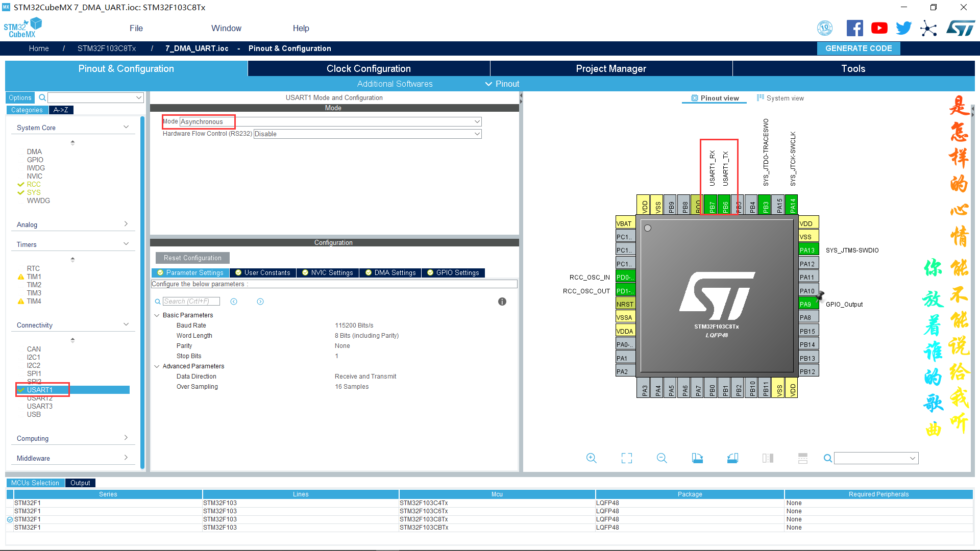Zoom out of the pinout view
Viewport: 980px width, 551px height.
coord(661,458)
